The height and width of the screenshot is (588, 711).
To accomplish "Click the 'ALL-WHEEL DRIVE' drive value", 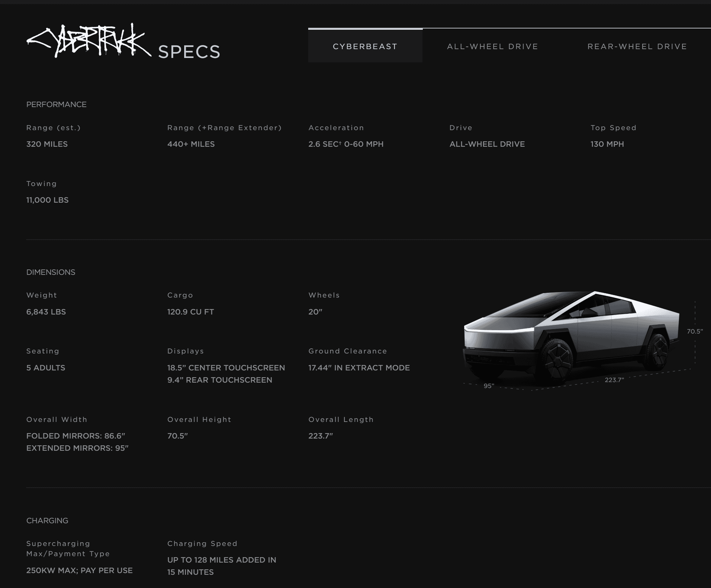I will click(487, 144).
